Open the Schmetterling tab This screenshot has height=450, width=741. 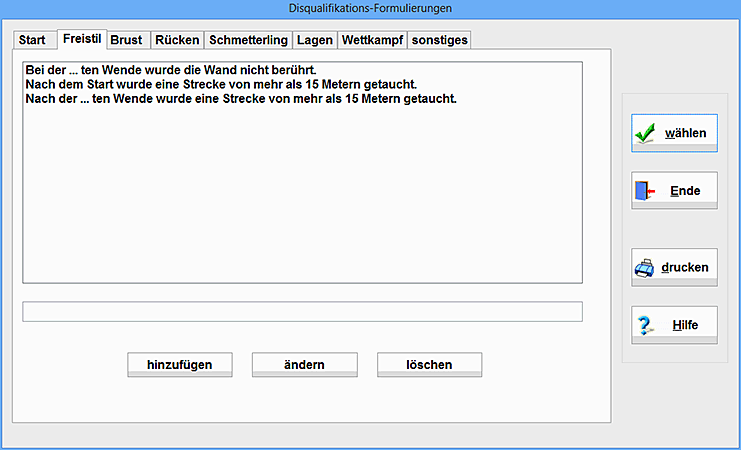click(x=248, y=40)
